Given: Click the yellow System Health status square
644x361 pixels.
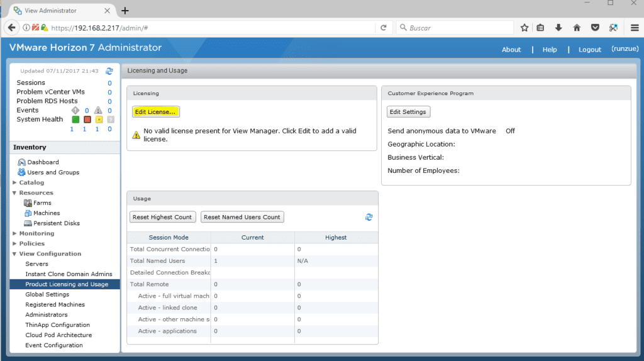Looking at the screenshot, I should point(99,119).
